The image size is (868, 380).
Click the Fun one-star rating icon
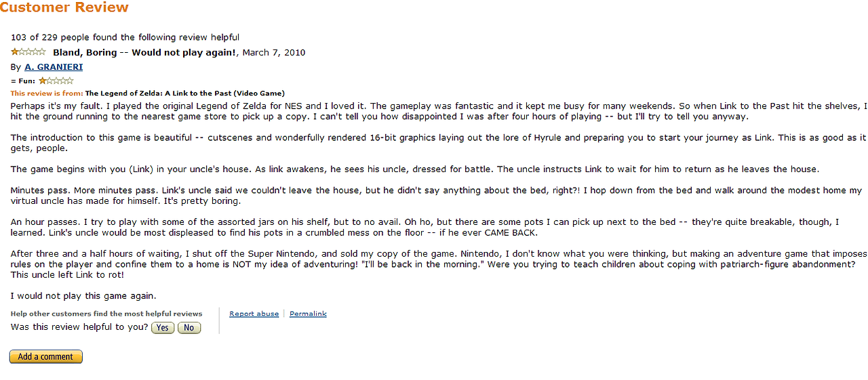pyautogui.click(x=56, y=81)
